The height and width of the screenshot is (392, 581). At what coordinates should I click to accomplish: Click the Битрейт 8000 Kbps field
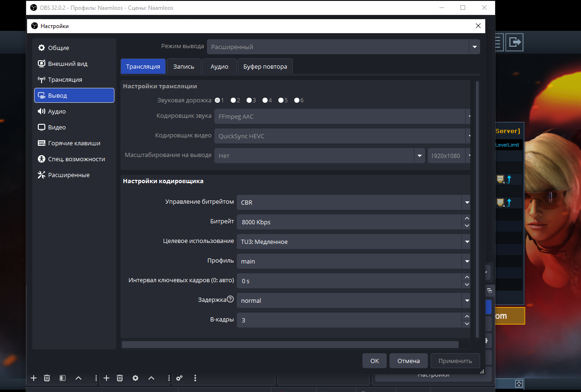coord(349,222)
